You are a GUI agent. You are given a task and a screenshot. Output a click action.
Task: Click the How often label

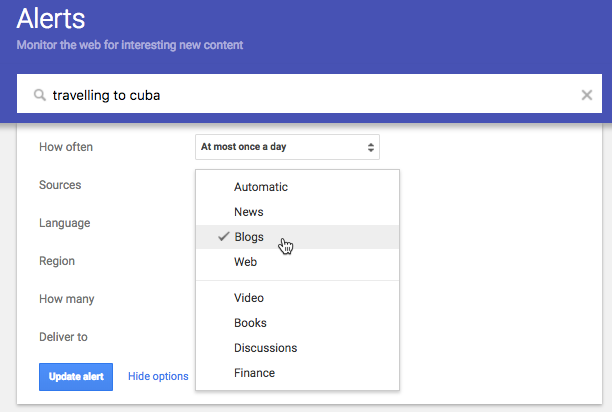66,147
